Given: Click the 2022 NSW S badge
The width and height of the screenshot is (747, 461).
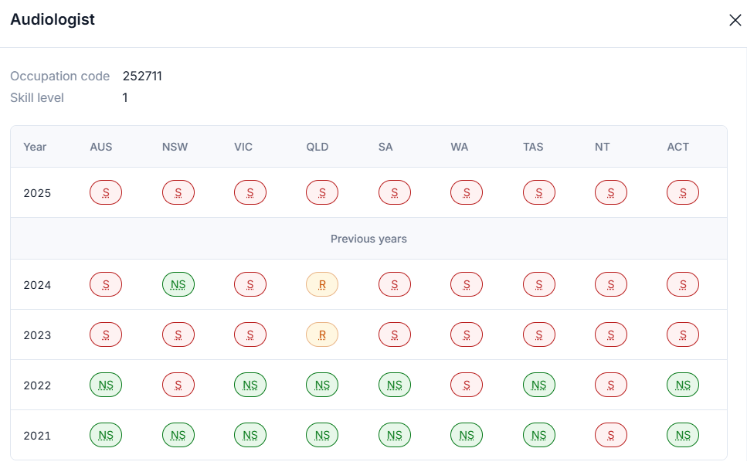Looking at the screenshot, I should 178,385.
